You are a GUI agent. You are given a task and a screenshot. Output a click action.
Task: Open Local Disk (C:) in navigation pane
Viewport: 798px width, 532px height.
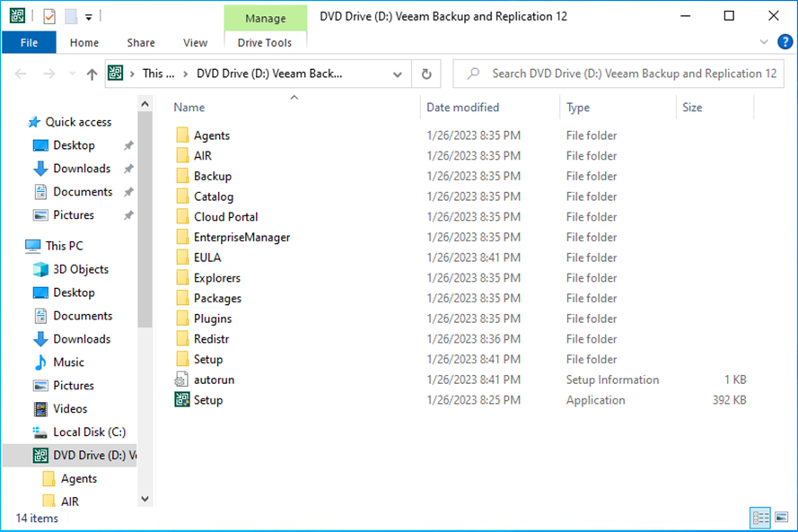pyautogui.click(x=89, y=432)
